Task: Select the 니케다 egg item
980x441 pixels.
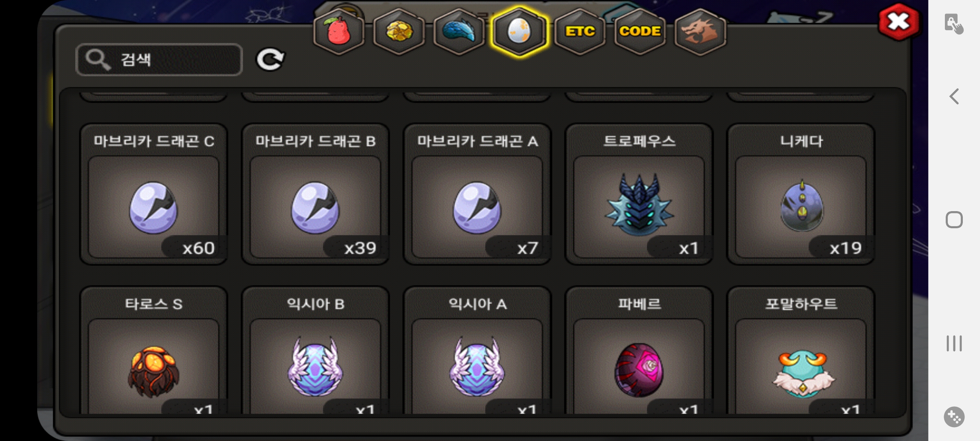Action: click(x=801, y=194)
